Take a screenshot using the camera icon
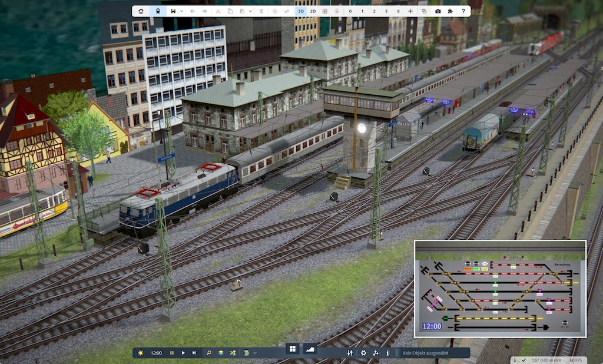 click(x=439, y=10)
